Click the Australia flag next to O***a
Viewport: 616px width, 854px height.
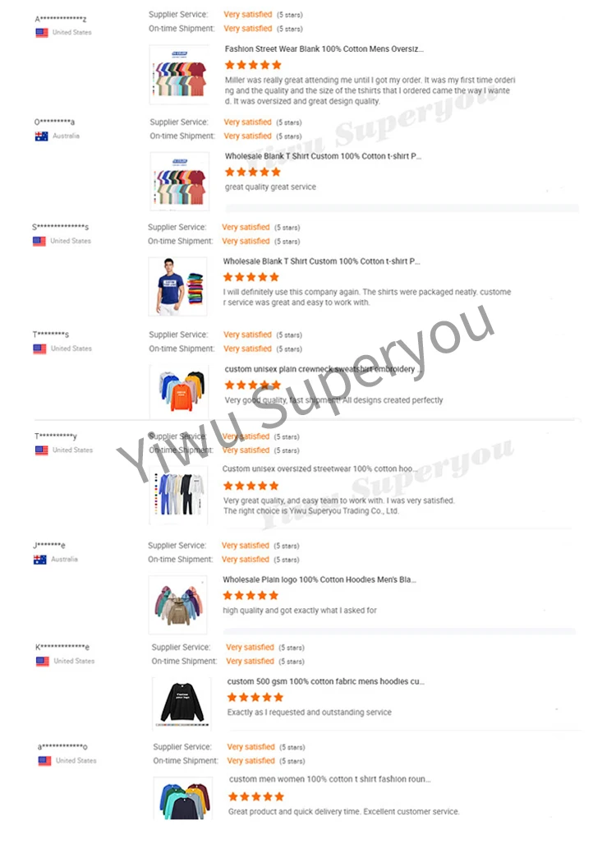click(41, 136)
